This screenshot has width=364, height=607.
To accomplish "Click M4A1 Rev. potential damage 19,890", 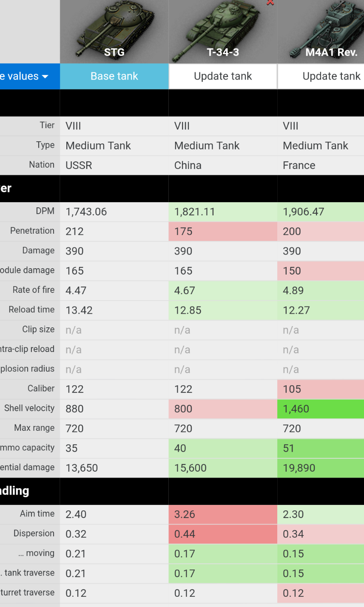I will [x=321, y=468].
